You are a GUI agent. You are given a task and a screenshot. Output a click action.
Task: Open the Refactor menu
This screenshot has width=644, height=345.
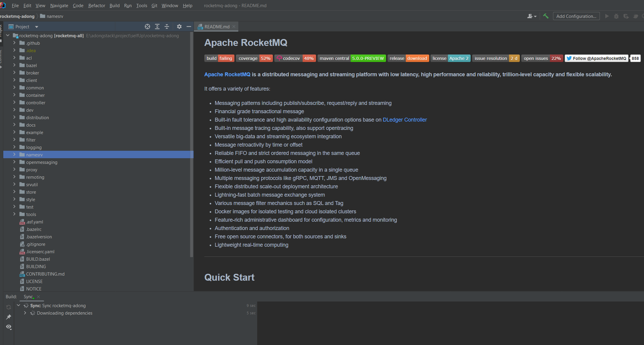pyautogui.click(x=97, y=5)
